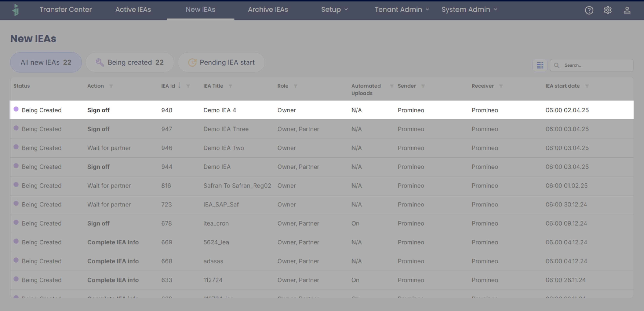Select the Pending IEA start filter

(221, 63)
